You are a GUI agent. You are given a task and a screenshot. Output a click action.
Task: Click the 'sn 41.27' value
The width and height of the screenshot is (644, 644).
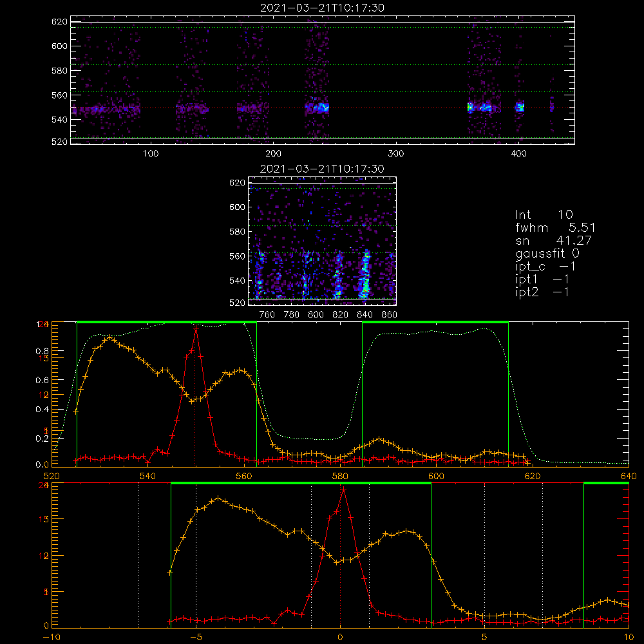click(x=553, y=240)
